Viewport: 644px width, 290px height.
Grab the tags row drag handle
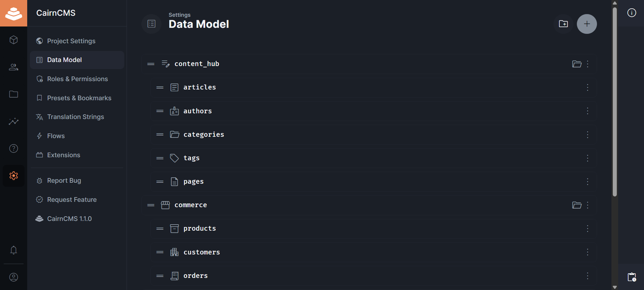coord(160,158)
